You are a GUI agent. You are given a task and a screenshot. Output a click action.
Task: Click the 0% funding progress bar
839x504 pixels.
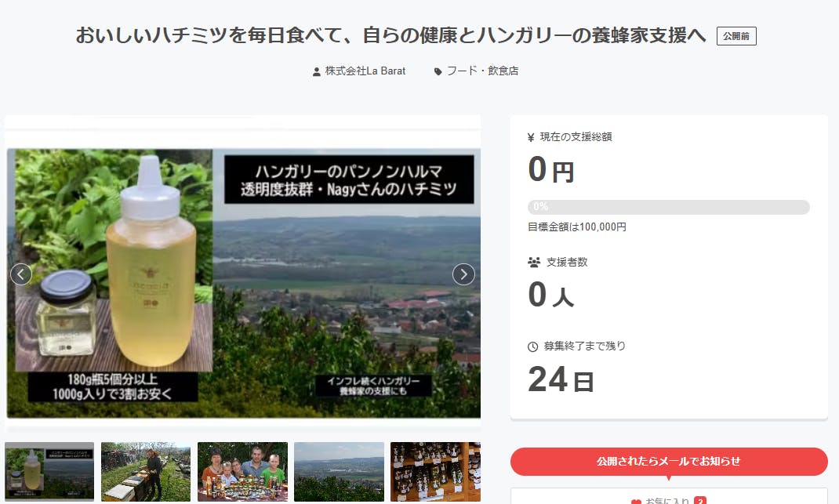tap(669, 207)
